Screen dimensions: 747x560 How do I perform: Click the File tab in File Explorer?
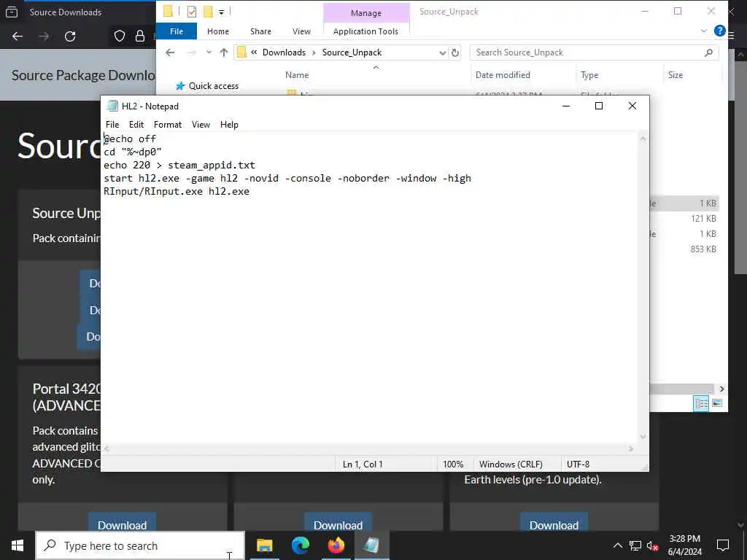(177, 31)
